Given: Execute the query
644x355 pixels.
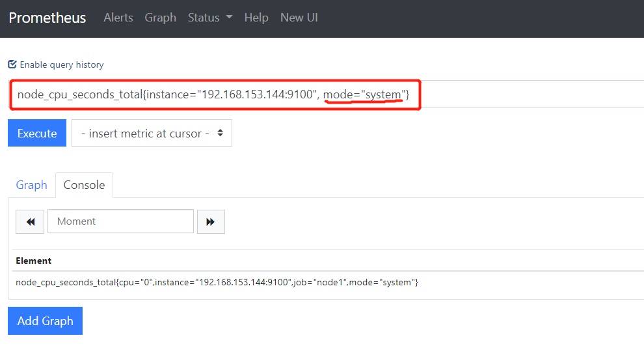Looking at the screenshot, I should click(x=37, y=133).
